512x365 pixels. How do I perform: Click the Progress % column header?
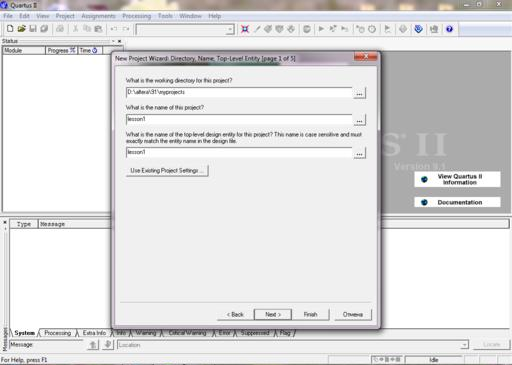(x=61, y=50)
